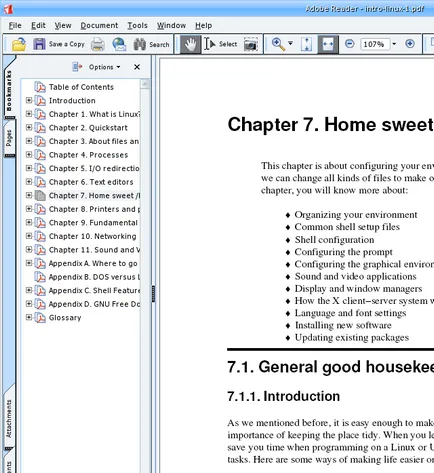Activate the Hand tool
The width and height of the screenshot is (434, 473).
point(190,44)
